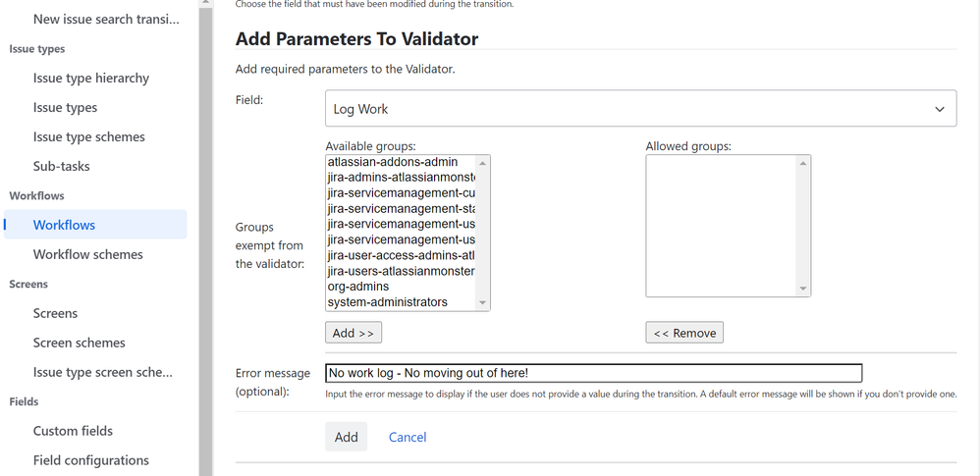The image size is (980, 476).
Task: Click the Add >> groups button
Action: click(x=354, y=333)
